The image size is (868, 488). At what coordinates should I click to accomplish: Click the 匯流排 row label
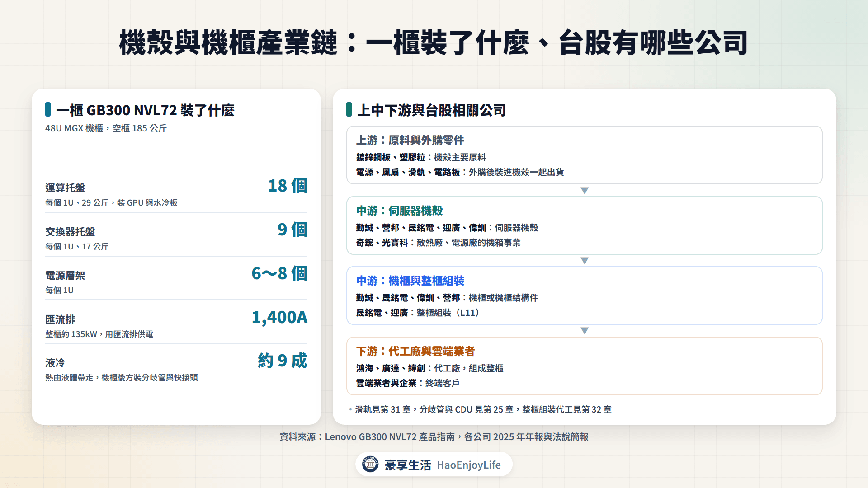pyautogui.click(x=60, y=319)
